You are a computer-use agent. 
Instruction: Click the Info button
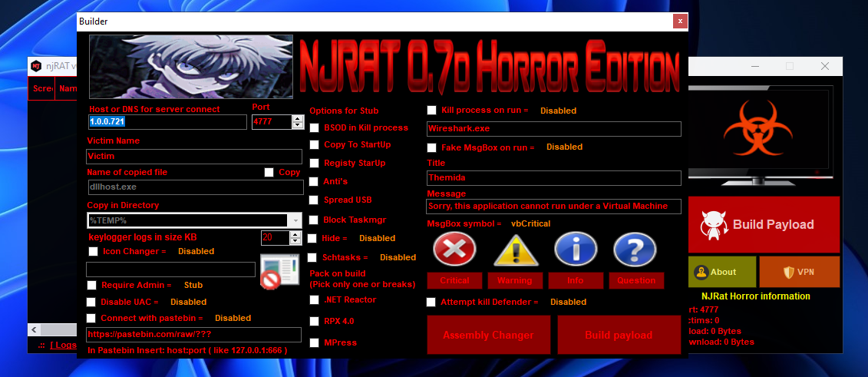pyautogui.click(x=576, y=281)
